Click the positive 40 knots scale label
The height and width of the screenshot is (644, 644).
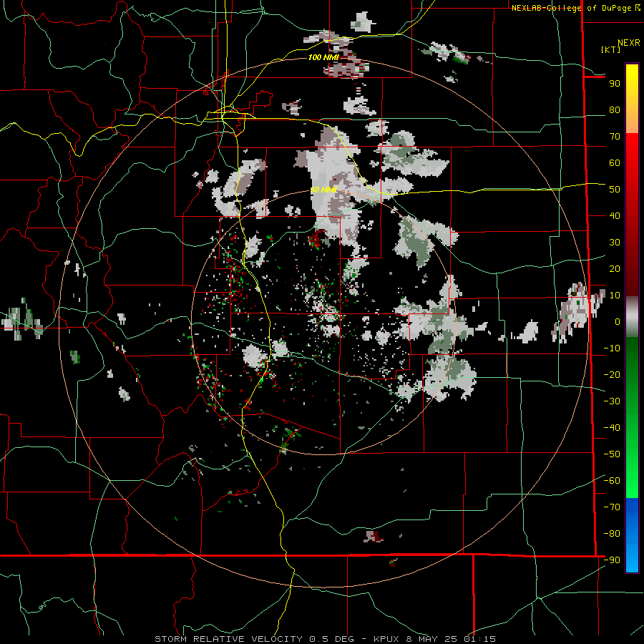click(x=615, y=215)
